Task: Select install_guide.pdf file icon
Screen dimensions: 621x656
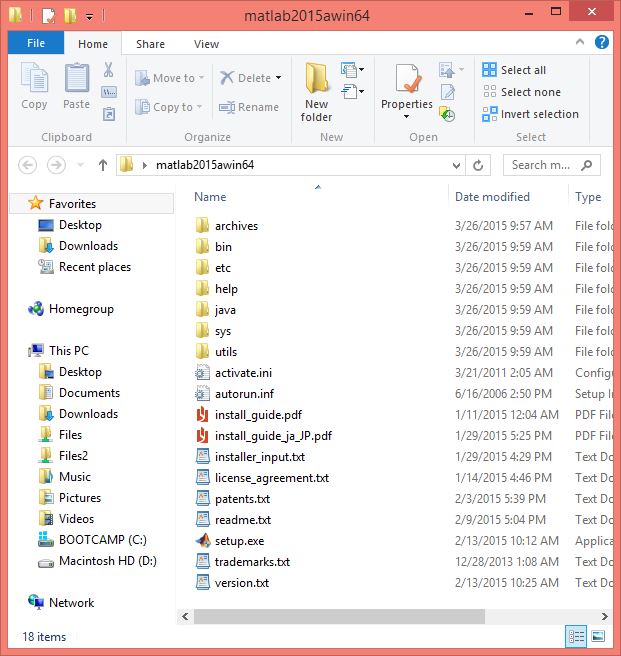Action: coord(203,415)
